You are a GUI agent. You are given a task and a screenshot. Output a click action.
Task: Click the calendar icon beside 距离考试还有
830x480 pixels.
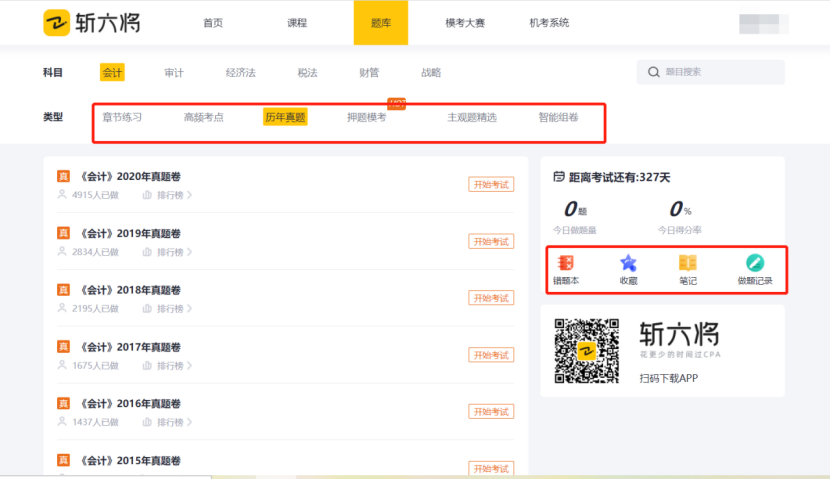(559, 177)
